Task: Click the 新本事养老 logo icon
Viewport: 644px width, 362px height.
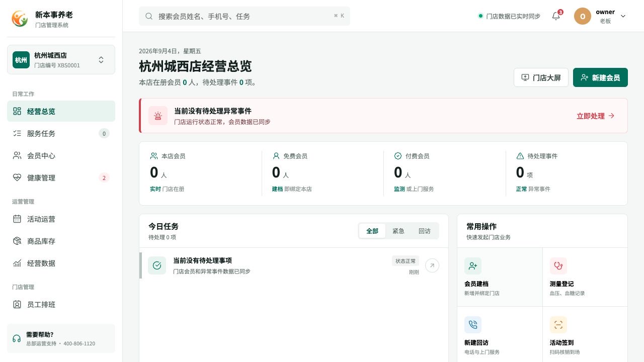Action: [x=20, y=19]
